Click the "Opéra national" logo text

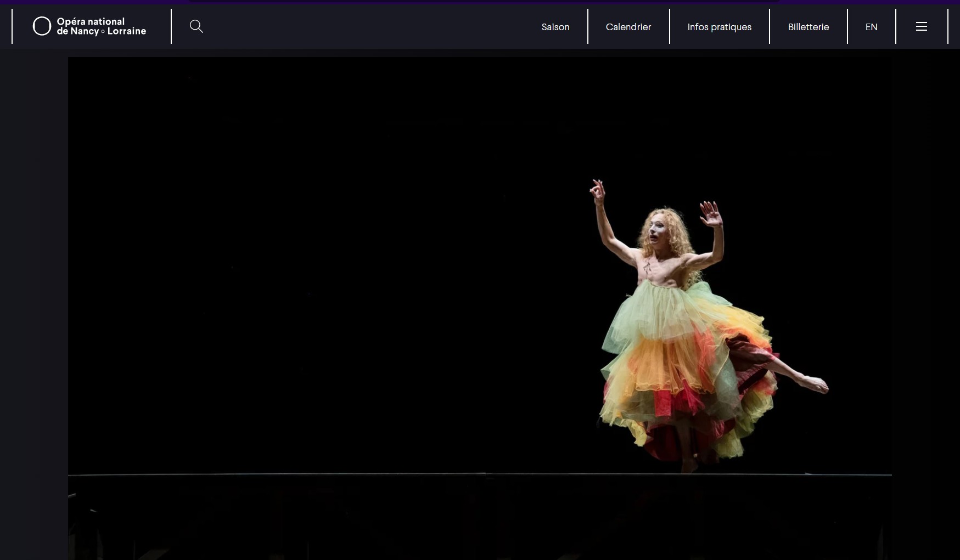point(91,21)
